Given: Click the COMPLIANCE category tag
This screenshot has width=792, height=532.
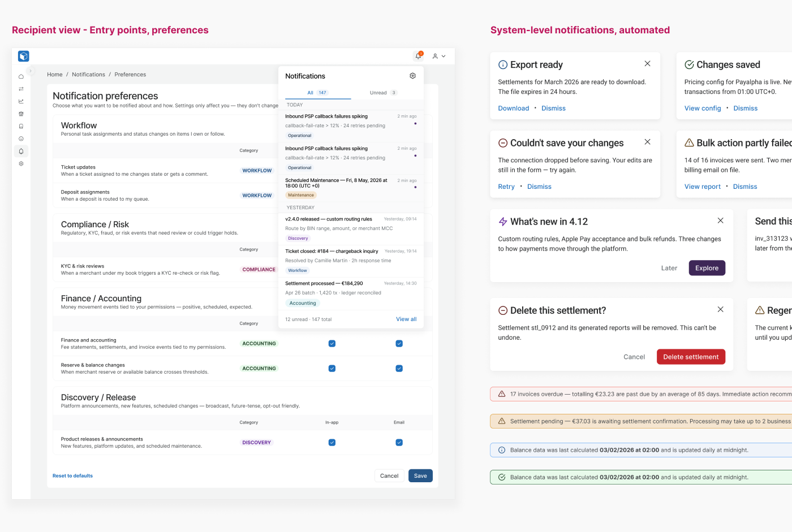Looking at the screenshot, I should 259,270.
